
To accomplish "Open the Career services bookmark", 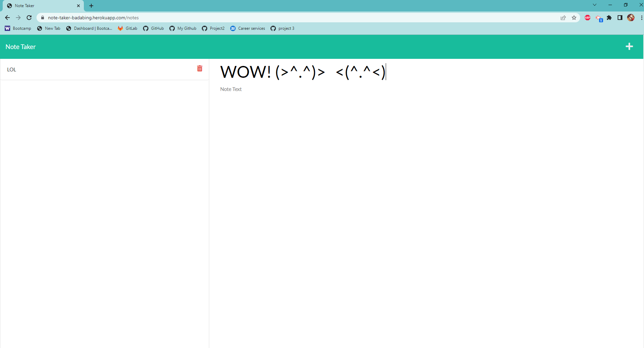I will (x=247, y=28).
